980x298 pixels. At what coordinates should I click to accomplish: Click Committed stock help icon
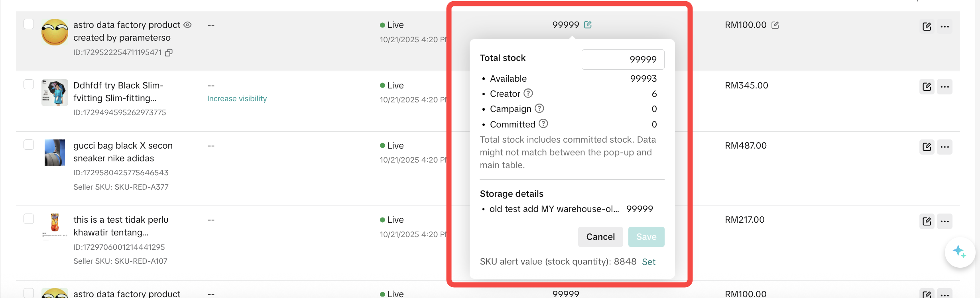click(543, 124)
